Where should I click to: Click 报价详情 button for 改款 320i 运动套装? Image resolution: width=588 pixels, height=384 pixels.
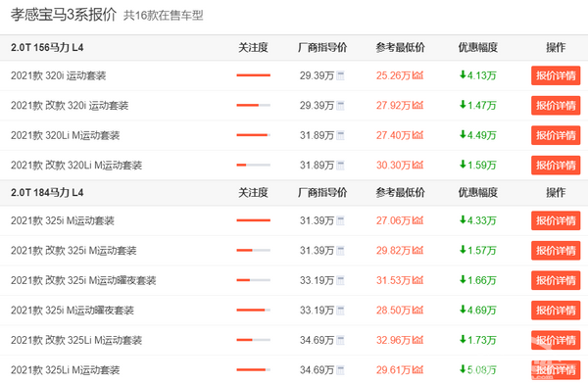(x=556, y=106)
